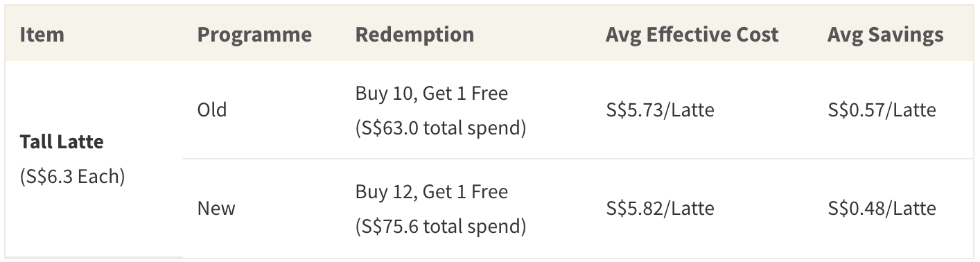Select the S$0.48/Latte savings value
Image resolution: width=980 pixels, height=262 pixels.
click(x=882, y=208)
